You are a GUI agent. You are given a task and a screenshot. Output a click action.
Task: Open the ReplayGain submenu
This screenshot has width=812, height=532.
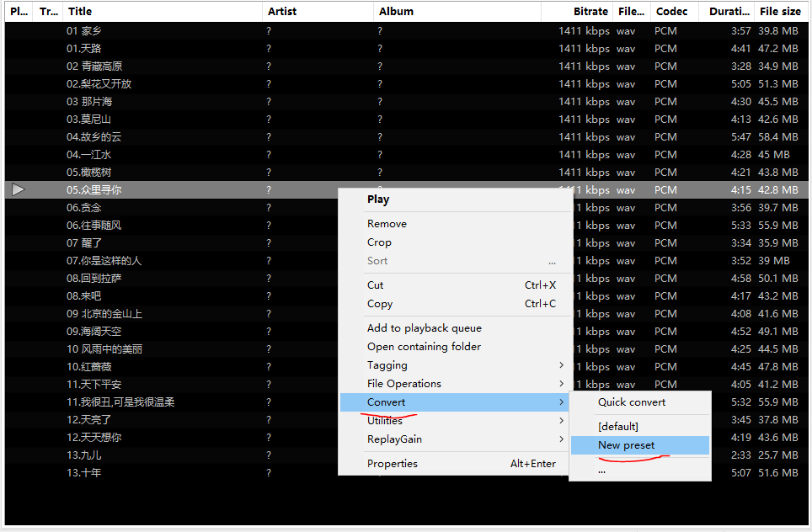pyautogui.click(x=394, y=439)
